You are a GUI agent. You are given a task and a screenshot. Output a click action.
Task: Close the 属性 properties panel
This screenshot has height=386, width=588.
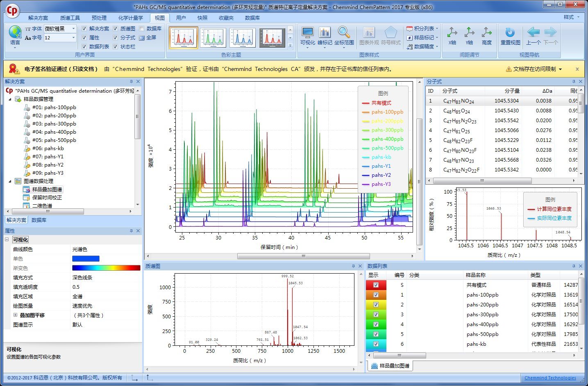[x=138, y=231]
